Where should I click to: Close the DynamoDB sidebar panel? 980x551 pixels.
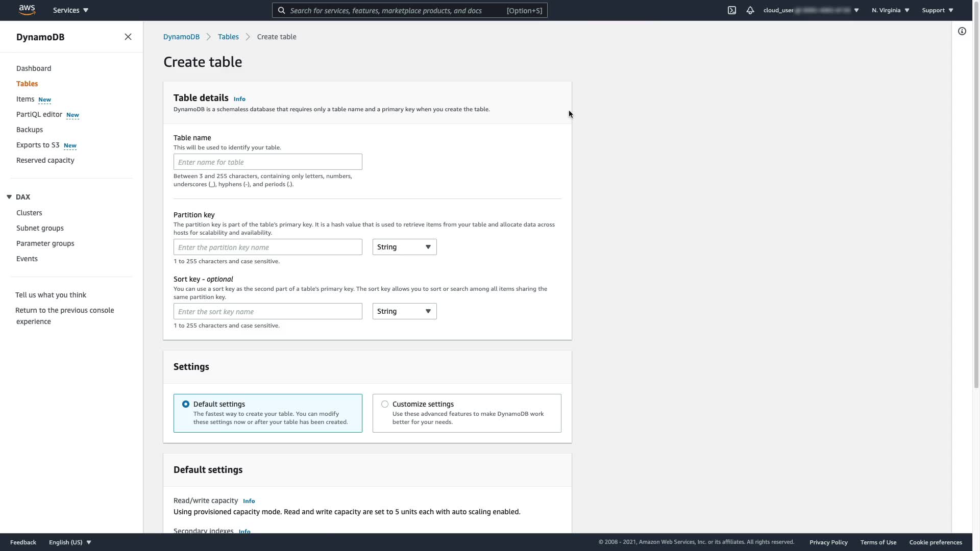point(128,37)
